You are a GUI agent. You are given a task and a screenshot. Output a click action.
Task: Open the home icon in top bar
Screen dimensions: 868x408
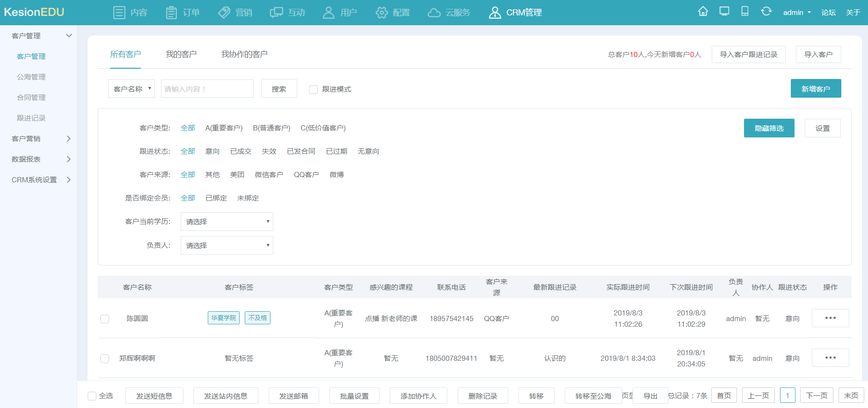click(x=703, y=12)
